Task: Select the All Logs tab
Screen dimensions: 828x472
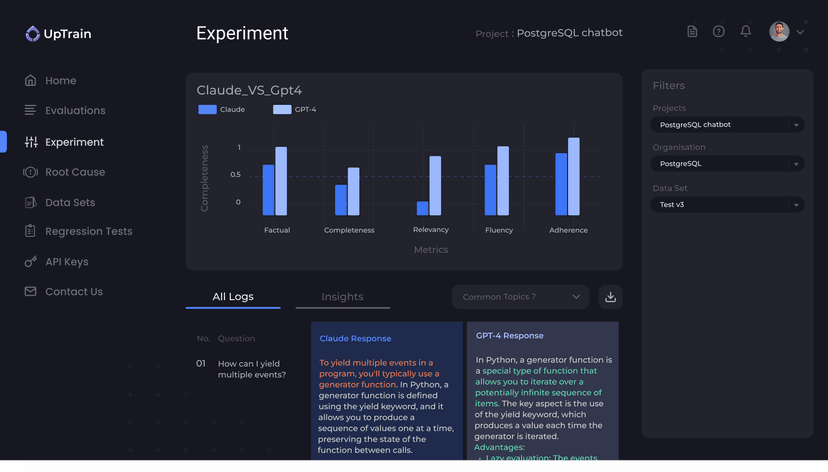Action: (232, 297)
